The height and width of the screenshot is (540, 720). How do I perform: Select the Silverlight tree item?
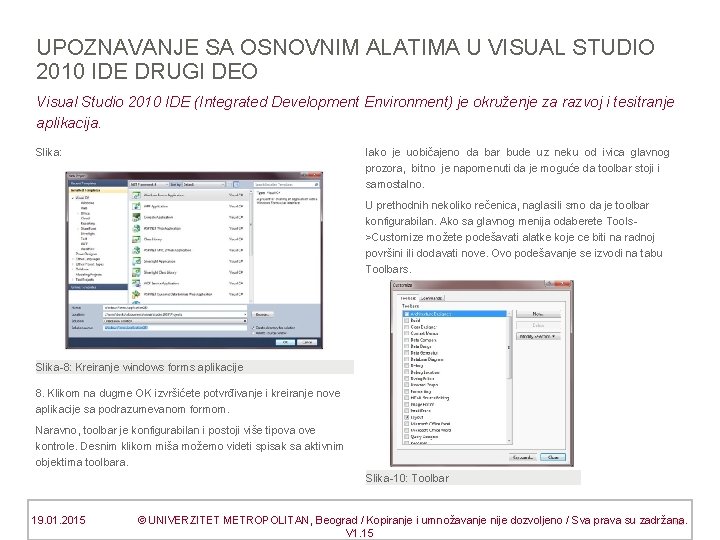[x=88, y=233]
